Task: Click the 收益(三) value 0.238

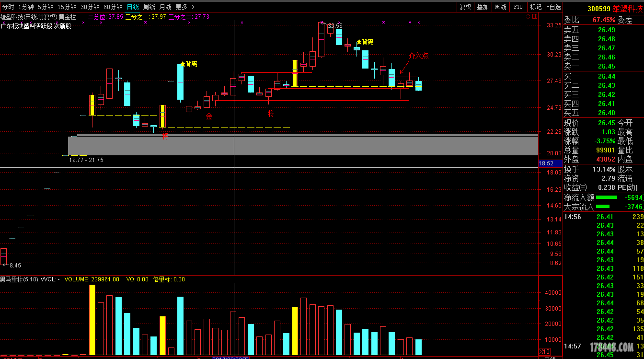Action: tap(606, 187)
